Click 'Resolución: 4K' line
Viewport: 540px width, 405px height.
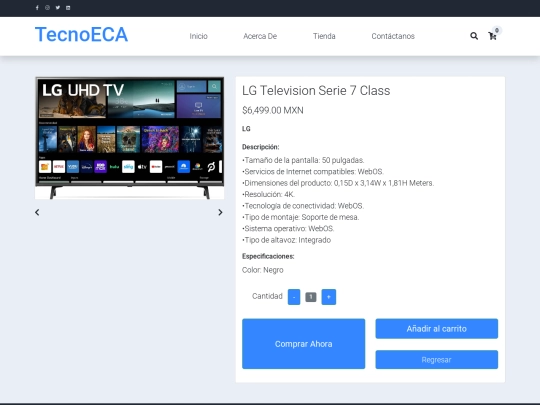(269, 194)
